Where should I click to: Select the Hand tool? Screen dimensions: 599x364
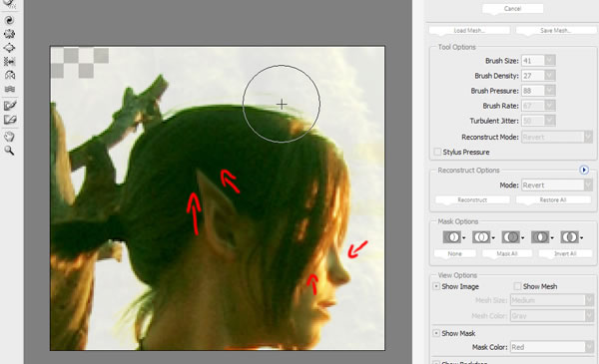click(10, 137)
